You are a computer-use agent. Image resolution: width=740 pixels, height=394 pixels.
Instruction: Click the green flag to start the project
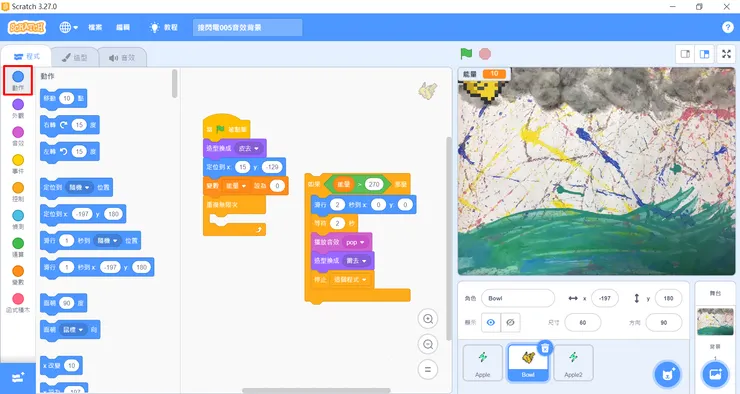pyautogui.click(x=466, y=54)
